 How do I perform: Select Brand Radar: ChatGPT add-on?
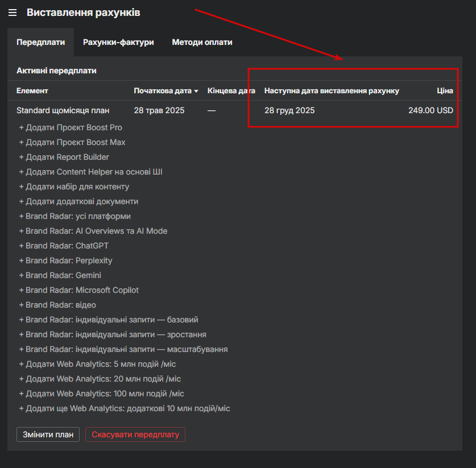(x=64, y=246)
